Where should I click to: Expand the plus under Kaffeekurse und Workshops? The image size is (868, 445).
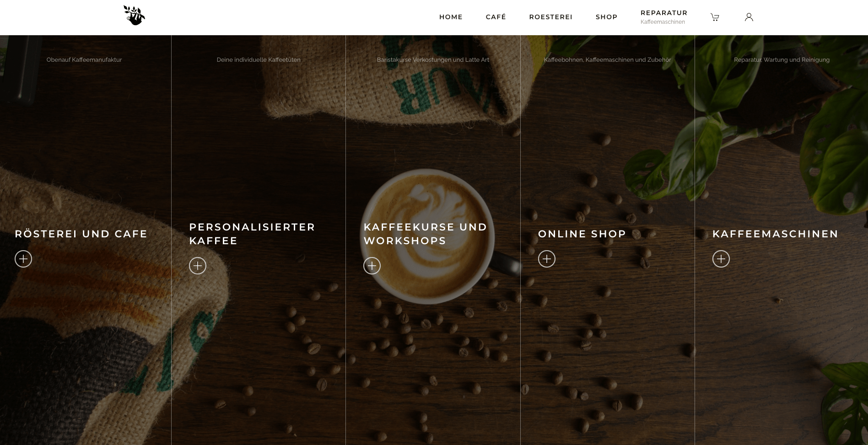(372, 266)
